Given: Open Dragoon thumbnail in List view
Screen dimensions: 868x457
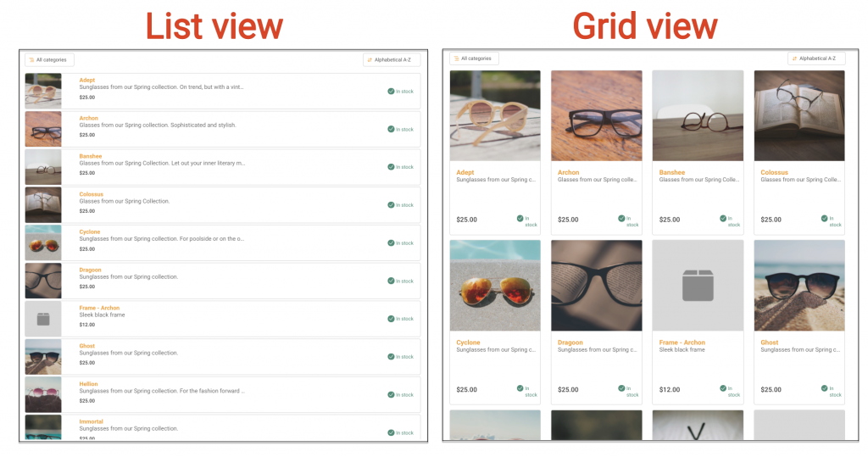Looking at the screenshot, I should point(43,281).
